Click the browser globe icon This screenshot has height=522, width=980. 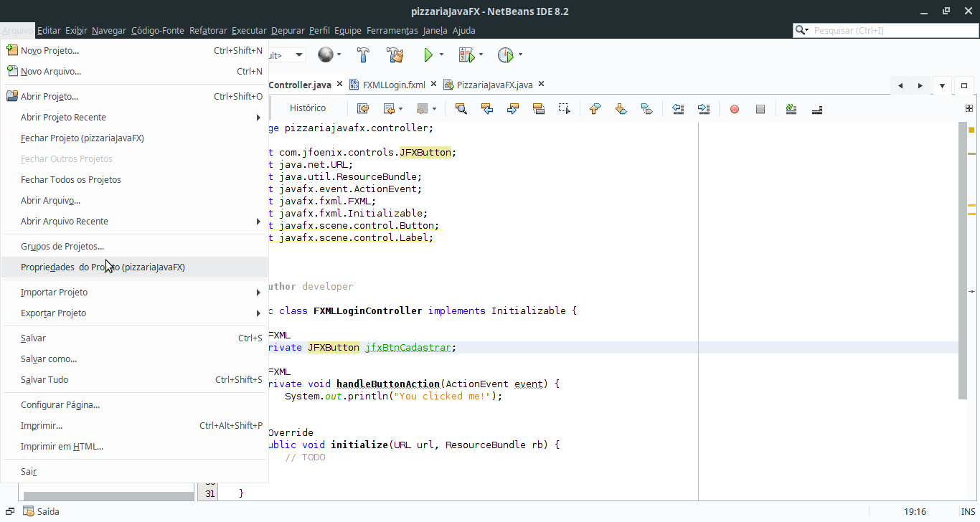pyautogui.click(x=326, y=55)
